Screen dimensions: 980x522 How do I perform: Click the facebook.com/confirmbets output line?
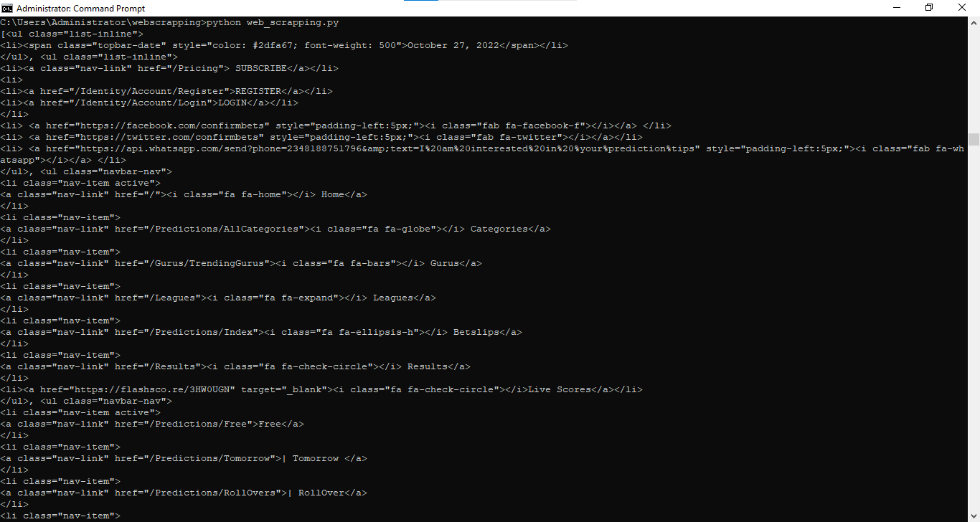(x=336, y=125)
